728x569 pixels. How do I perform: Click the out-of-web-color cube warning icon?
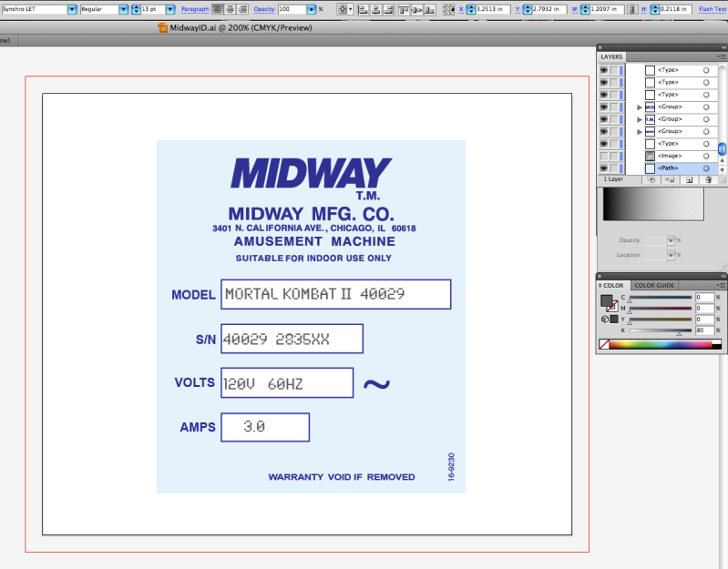click(x=604, y=319)
